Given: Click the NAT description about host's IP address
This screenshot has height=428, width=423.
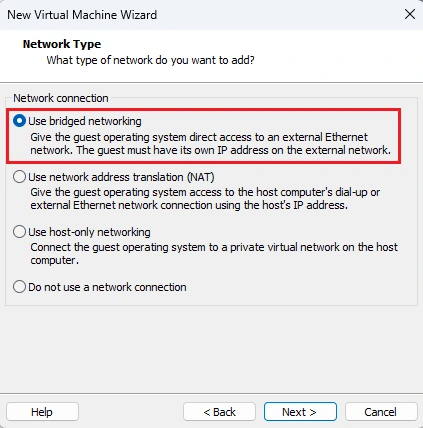Looking at the screenshot, I should 205,199.
